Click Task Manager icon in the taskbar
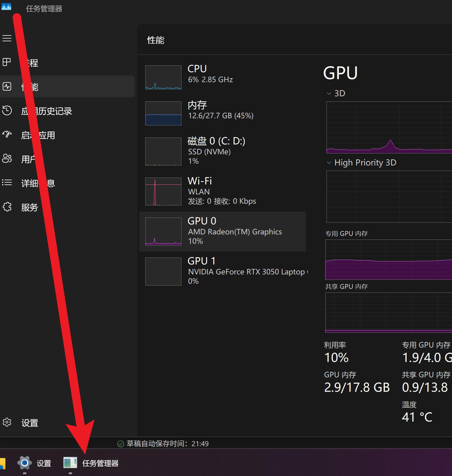452x476 pixels. pos(70,463)
